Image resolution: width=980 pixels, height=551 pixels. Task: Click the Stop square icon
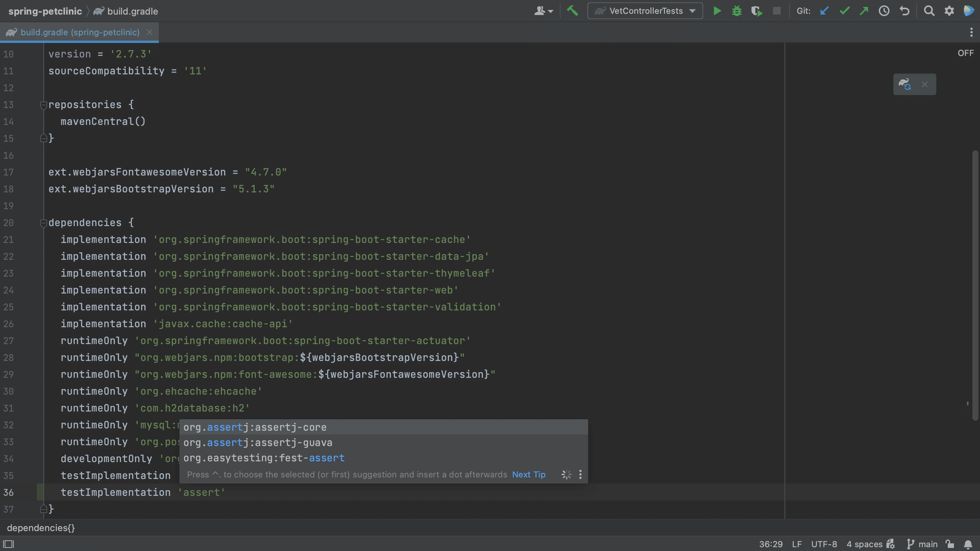tap(777, 11)
